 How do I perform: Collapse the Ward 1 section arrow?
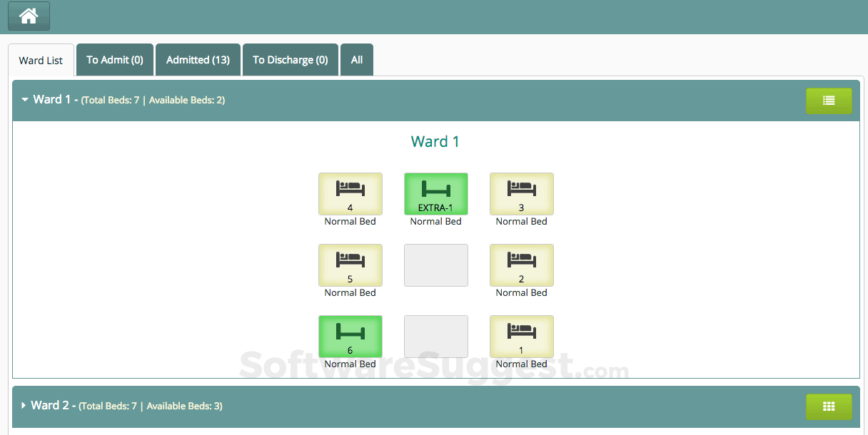(x=25, y=100)
